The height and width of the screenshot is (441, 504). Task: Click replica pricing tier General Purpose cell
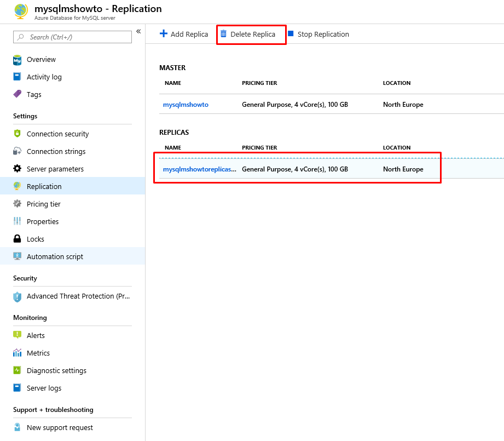pyautogui.click(x=295, y=169)
